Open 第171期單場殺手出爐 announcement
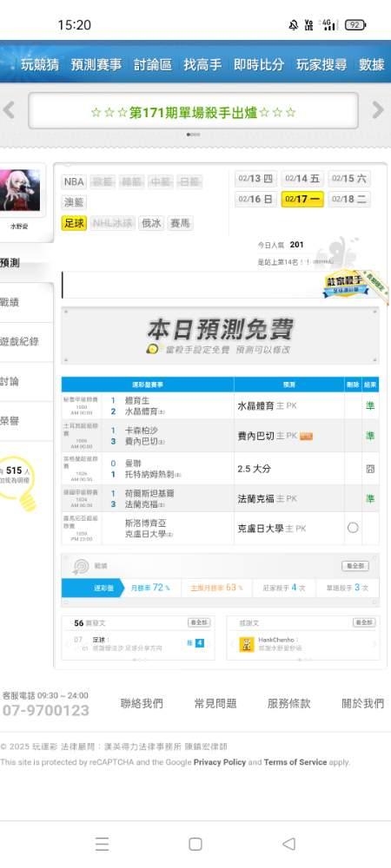 click(193, 112)
